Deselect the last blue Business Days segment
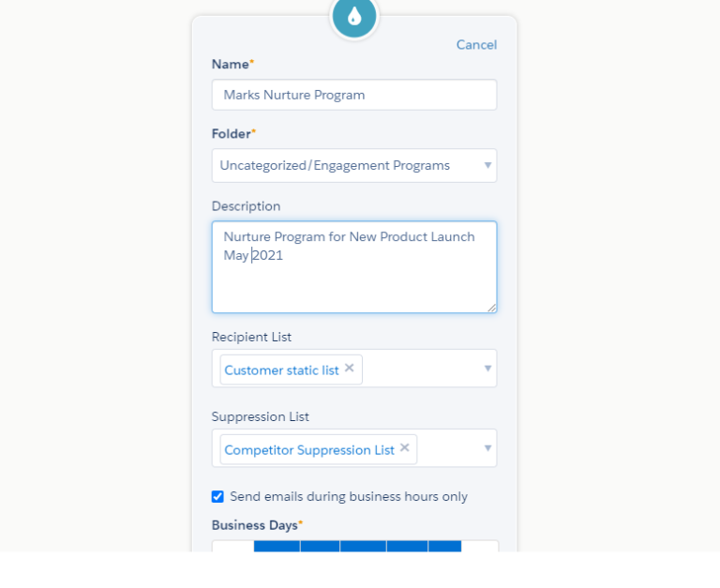The width and height of the screenshot is (720, 588). tap(444, 546)
